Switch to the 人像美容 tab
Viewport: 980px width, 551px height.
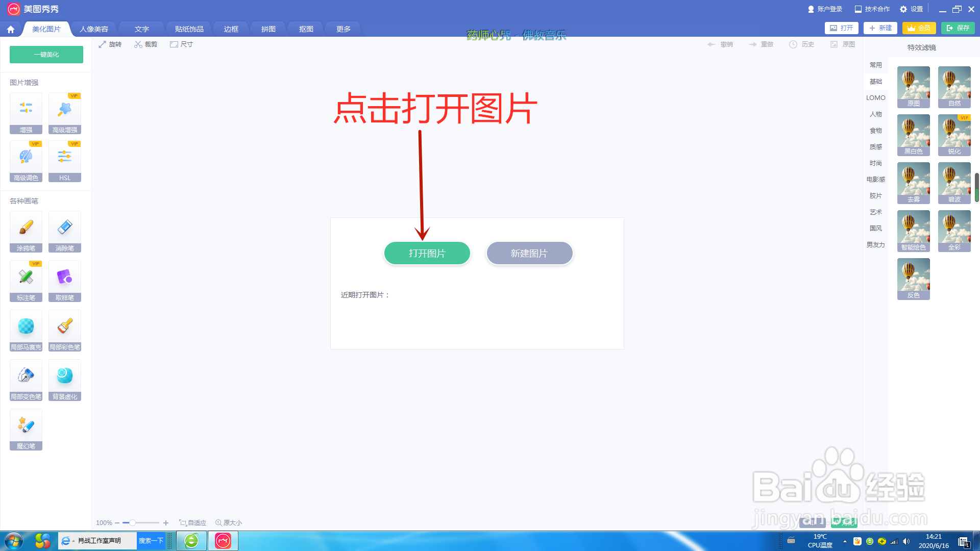tap(94, 29)
